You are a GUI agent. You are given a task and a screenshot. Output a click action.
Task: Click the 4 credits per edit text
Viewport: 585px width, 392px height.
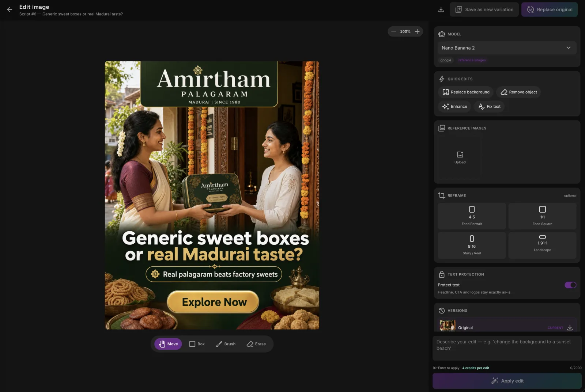point(476,368)
